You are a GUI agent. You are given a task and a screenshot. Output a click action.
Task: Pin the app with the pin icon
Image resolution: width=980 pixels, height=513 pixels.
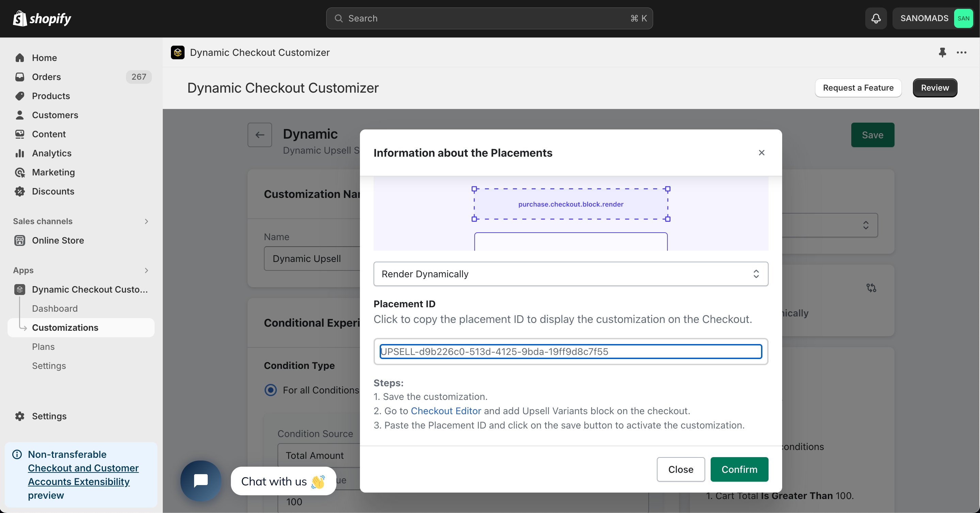click(x=942, y=52)
